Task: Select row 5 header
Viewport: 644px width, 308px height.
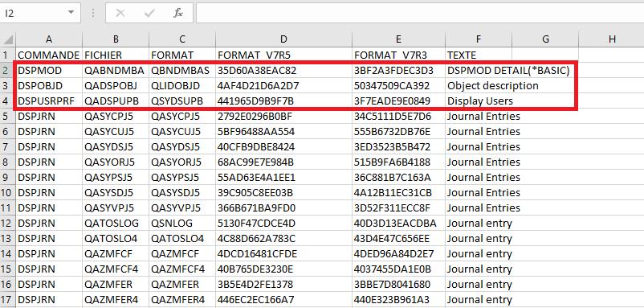Action: point(8,116)
